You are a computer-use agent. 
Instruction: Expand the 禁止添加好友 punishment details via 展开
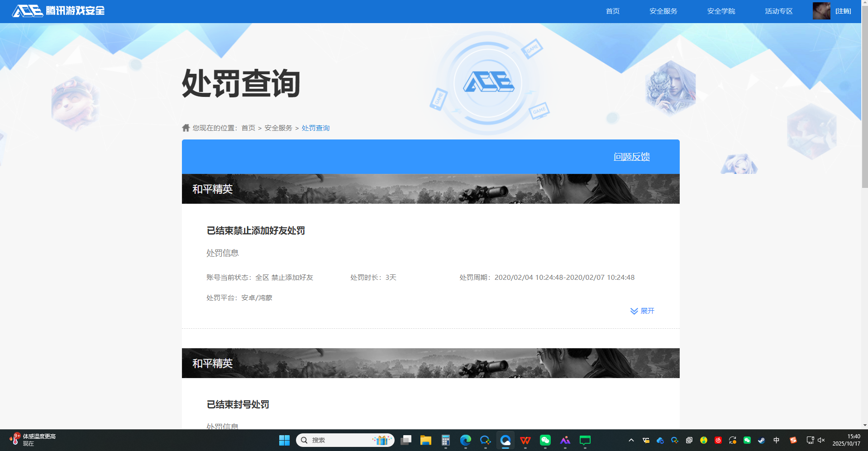(642, 311)
